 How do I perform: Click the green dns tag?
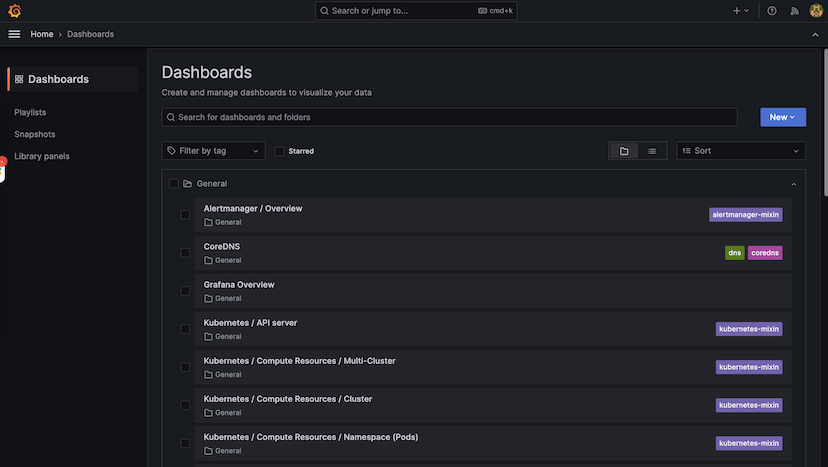tap(735, 253)
